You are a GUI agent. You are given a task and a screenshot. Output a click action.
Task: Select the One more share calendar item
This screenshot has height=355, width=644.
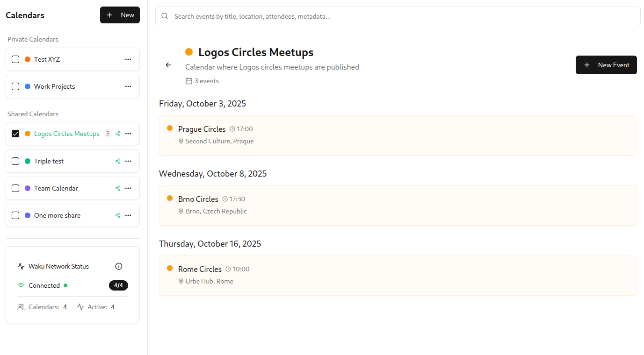pos(57,215)
